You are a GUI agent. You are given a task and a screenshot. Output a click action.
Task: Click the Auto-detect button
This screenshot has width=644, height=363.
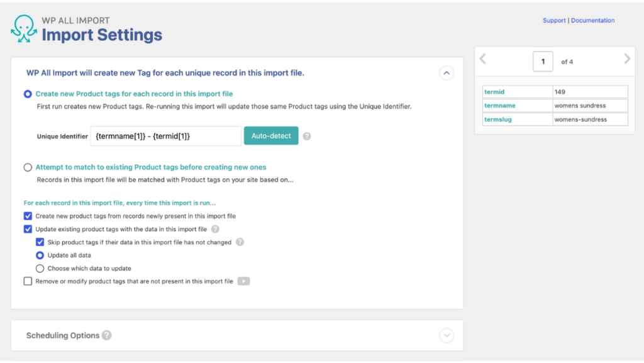[271, 136]
